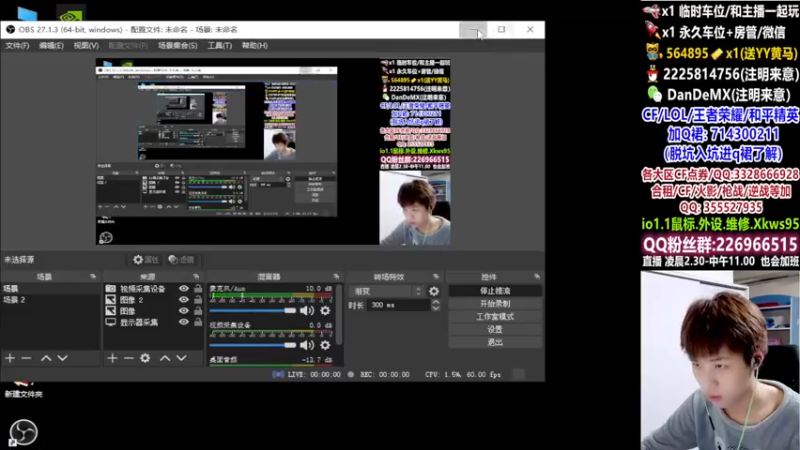
Task: Open the 文件(F) menu
Action: coord(17,46)
